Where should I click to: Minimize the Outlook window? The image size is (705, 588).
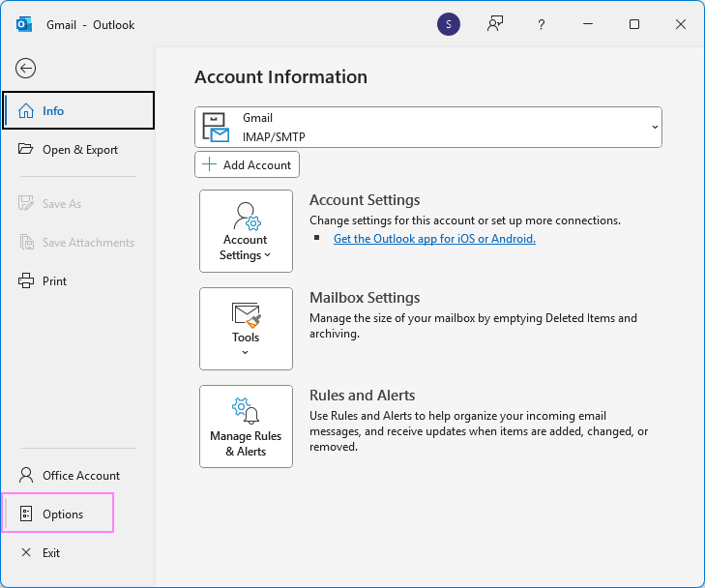point(588,24)
